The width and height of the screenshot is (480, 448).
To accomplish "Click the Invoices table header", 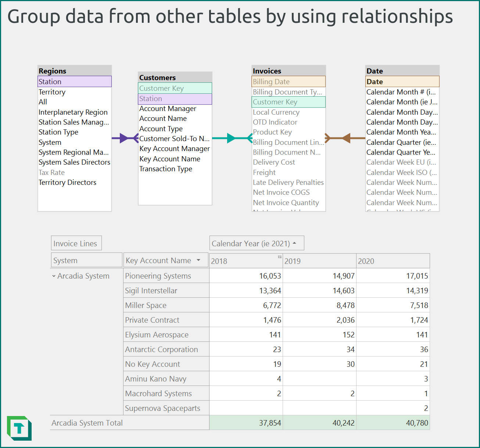I will coord(288,71).
